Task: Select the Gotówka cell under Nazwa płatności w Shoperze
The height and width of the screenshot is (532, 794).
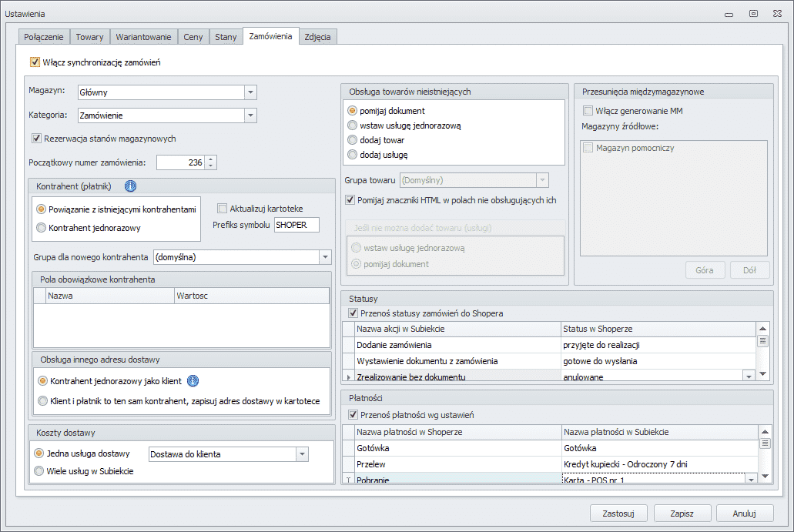Action: (457, 448)
